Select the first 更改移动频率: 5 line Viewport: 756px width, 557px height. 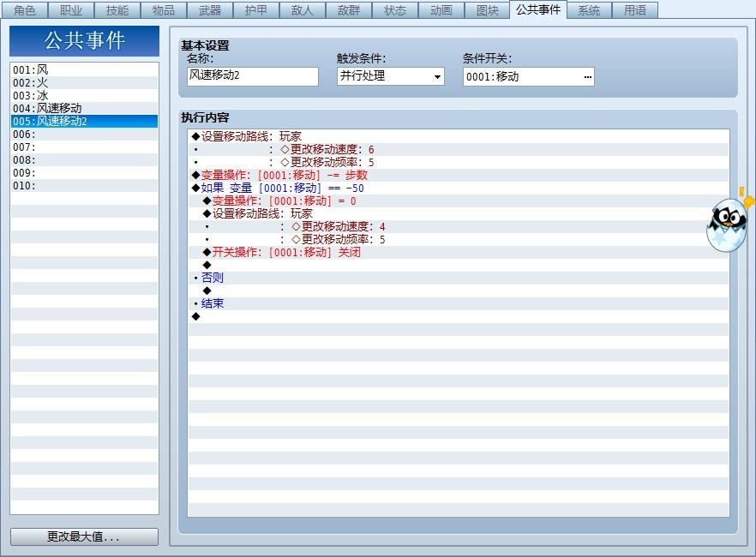point(458,162)
